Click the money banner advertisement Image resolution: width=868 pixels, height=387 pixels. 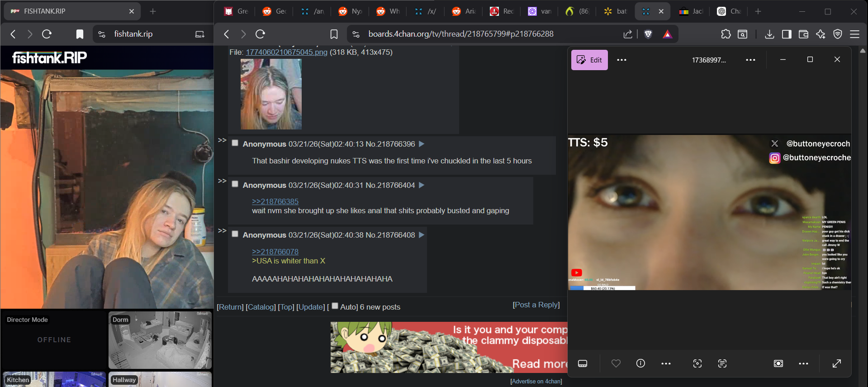click(x=449, y=347)
